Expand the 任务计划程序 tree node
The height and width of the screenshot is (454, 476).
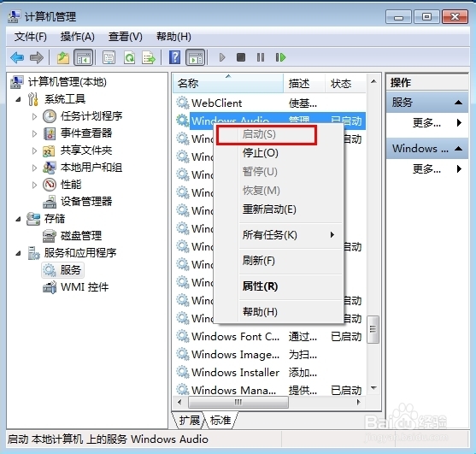34,116
